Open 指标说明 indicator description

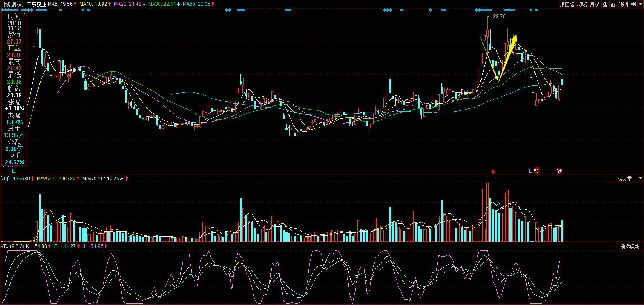(x=630, y=246)
